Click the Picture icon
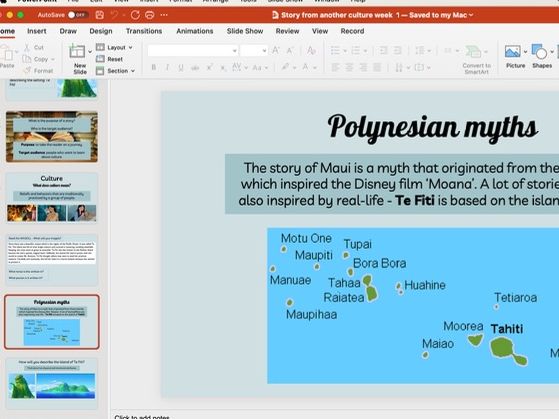The width and height of the screenshot is (559, 419). pos(513,52)
